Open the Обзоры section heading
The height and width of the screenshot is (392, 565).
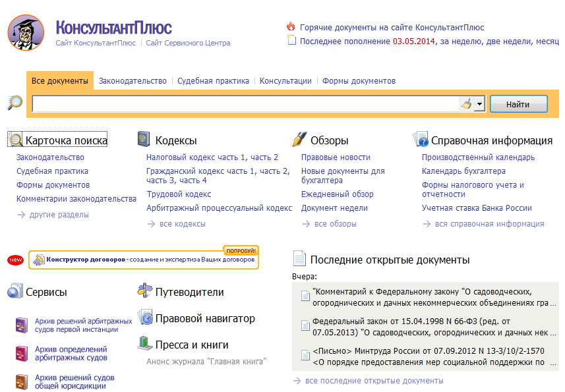(x=330, y=140)
